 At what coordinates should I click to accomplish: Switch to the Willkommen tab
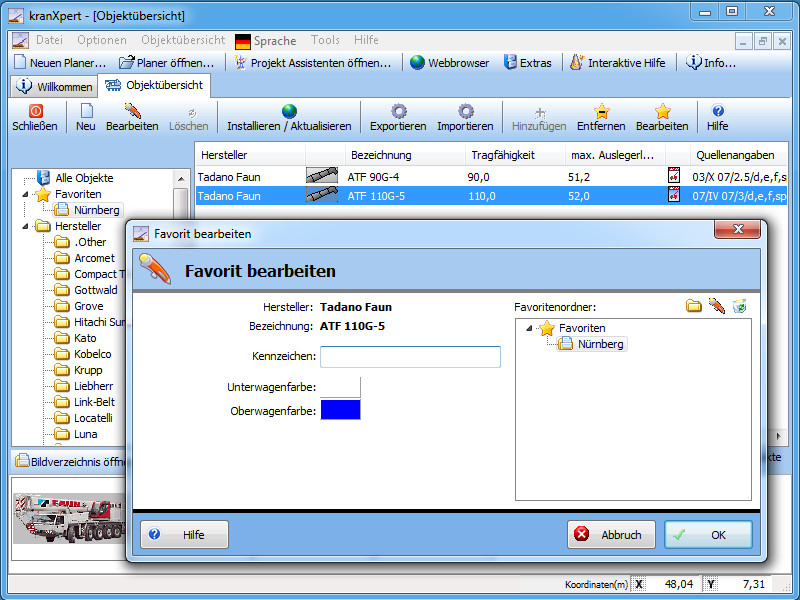pyautogui.click(x=55, y=87)
